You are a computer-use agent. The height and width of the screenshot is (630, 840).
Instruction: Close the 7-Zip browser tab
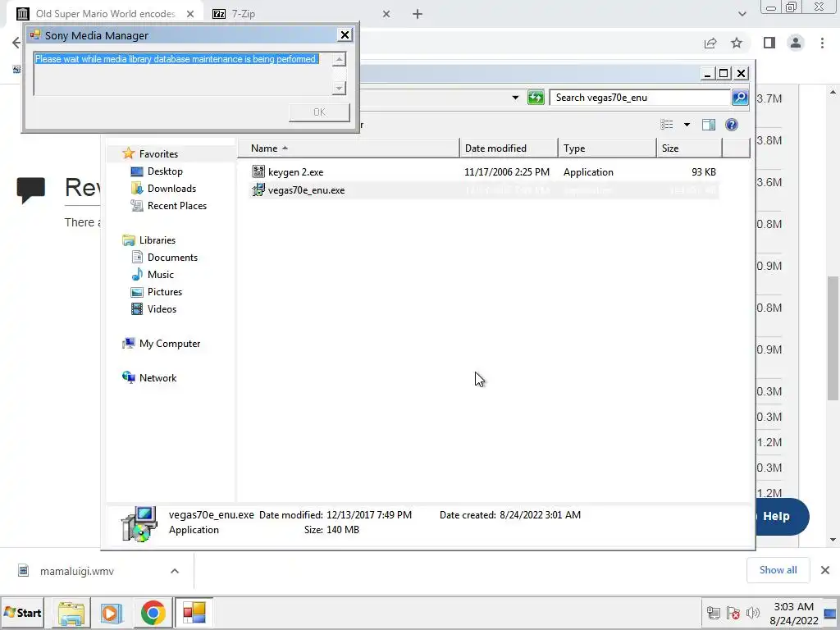(x=386, y=14)
